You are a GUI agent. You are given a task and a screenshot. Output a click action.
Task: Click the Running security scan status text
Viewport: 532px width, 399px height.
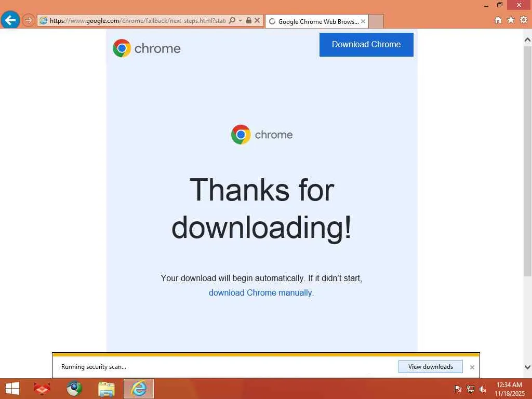(94, 366)
